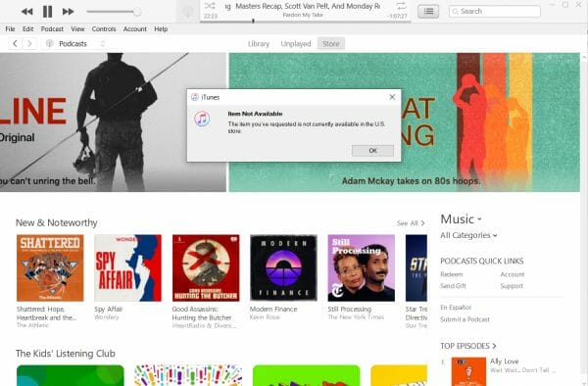This screenshot has width=588, height=386.
Task: Click See All for New & Noteworthy
Action: tap(411, 223)
